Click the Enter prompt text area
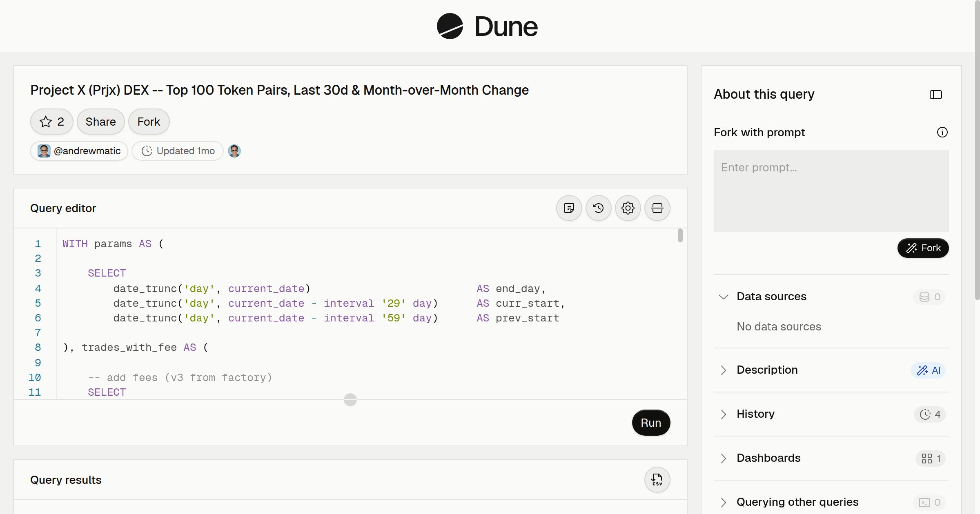 (831, 191)
